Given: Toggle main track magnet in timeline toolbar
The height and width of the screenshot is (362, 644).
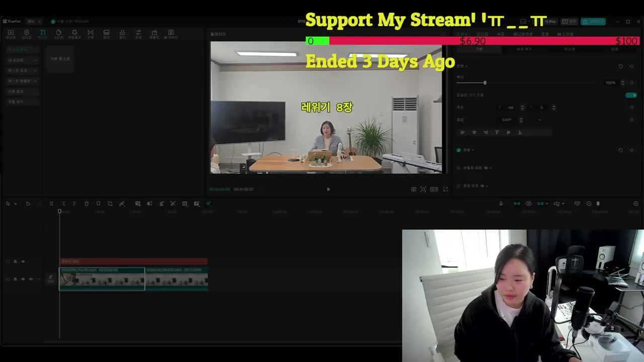Looking at the screenshot, I should (x=517, y=204).
